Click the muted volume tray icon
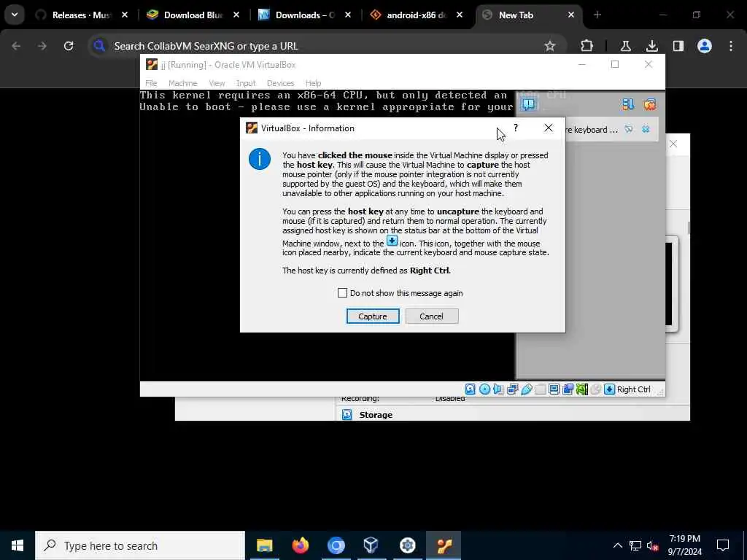This screenshot has height=560, width=747. 653,545
